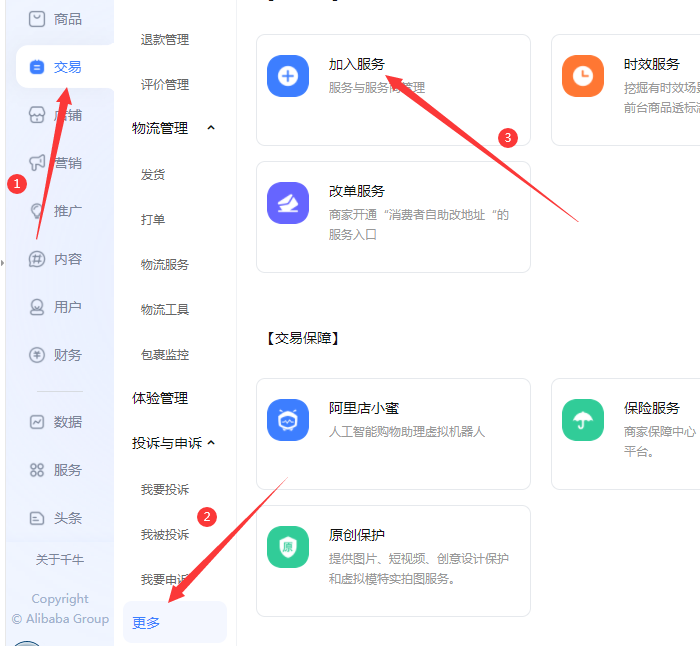Viewport: 700px width, 646px height.
Task: Click the 营销 megaphone icon in sidebar
Action: click(x=37, y=163)
